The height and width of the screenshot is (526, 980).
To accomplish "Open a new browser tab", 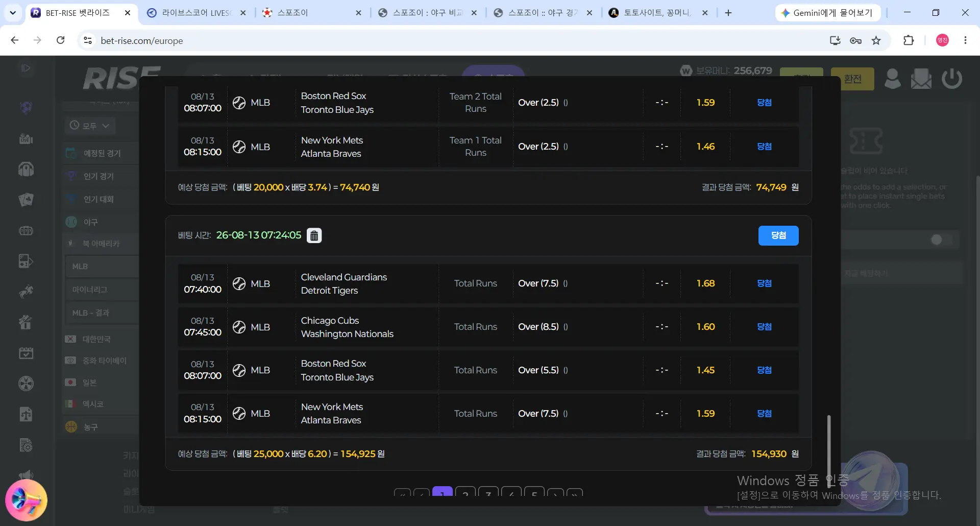I will point(728,13).
